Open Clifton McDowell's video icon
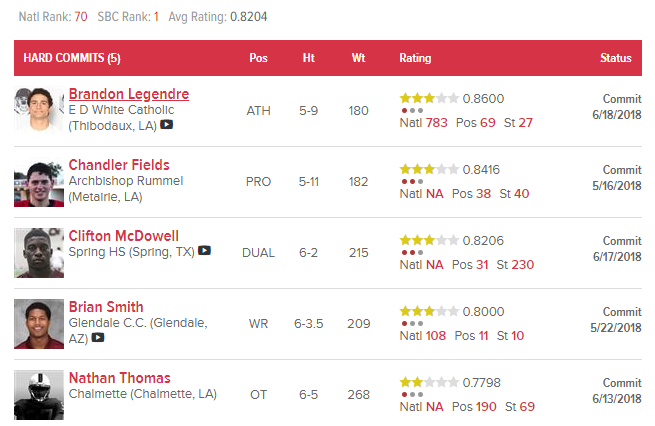Viewport: 655px width, 426px height. (x=204, y=251)
